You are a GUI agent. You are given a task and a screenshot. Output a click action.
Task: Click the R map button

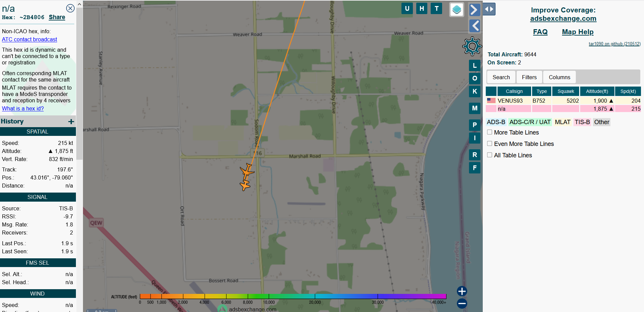(x=474, y=155)
